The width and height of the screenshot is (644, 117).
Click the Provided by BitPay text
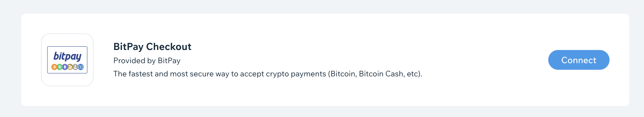pos(147,61)
